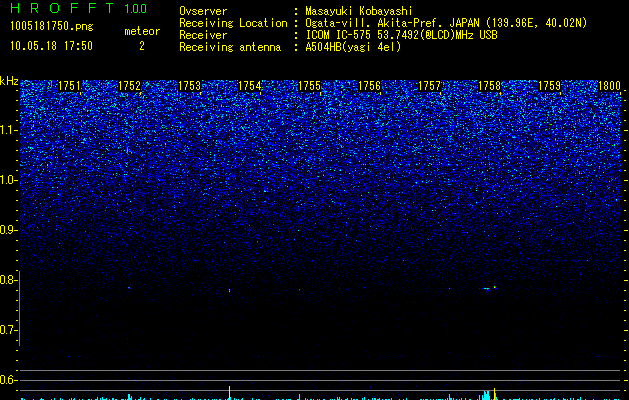Click the 0.6 kHz axis label

tap(8, 380)
